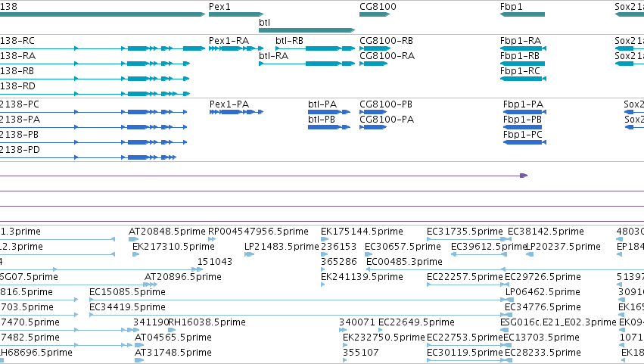Click the LP06462.5prime EST label
This screenshot has width=644, height=364.
click(x=543, y=293)
